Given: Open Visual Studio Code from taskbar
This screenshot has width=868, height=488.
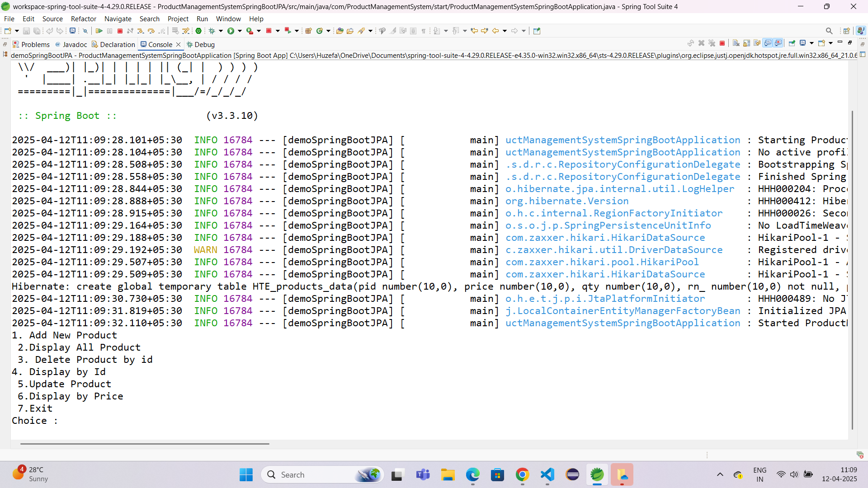Looking at the screenshot, I should (x=547, y=474).
